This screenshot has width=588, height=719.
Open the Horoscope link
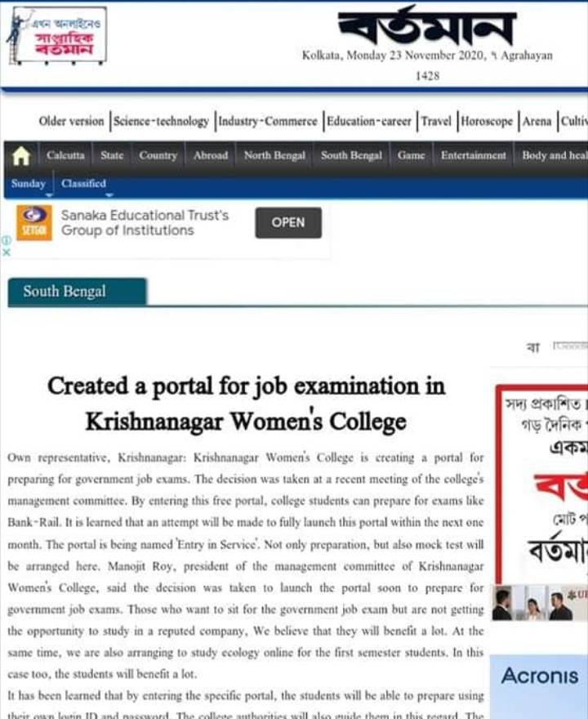coord(487,122)
